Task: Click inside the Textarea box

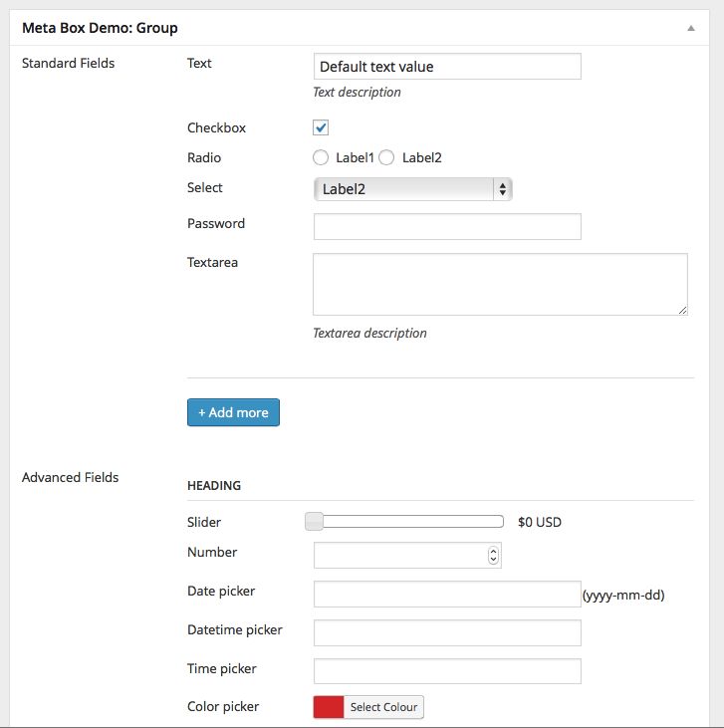Action: pyautogui.click(x=500, y=284)
